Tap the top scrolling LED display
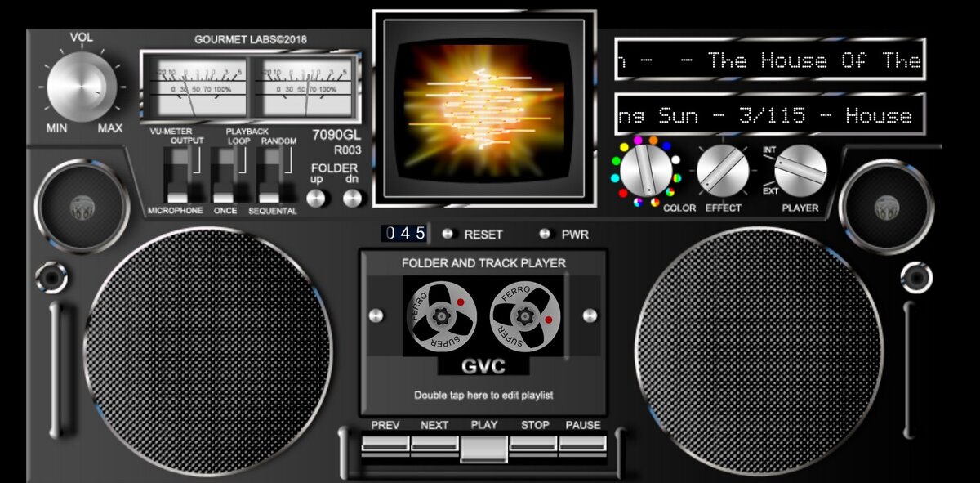 769,60
